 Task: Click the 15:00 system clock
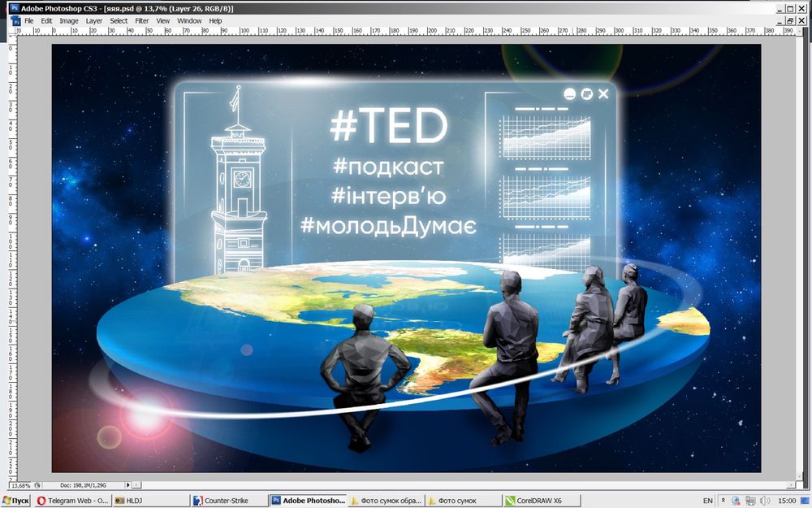786,501
